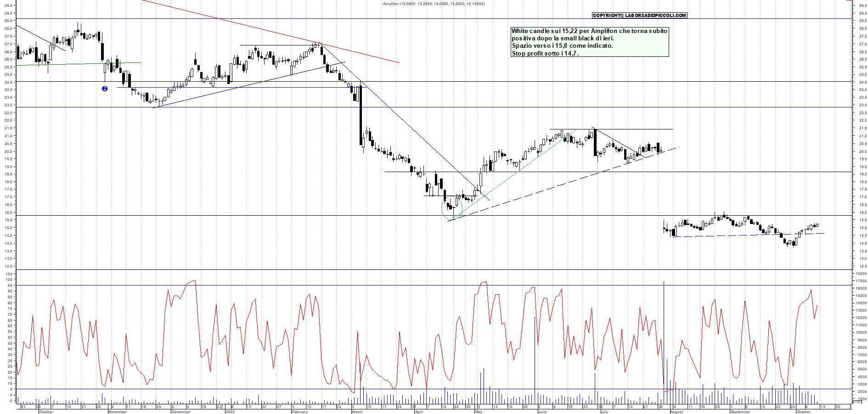Screen dimensions: 868x414
Task: Click the 29.5 label on the right price axis
Action: tap(862, 6)
